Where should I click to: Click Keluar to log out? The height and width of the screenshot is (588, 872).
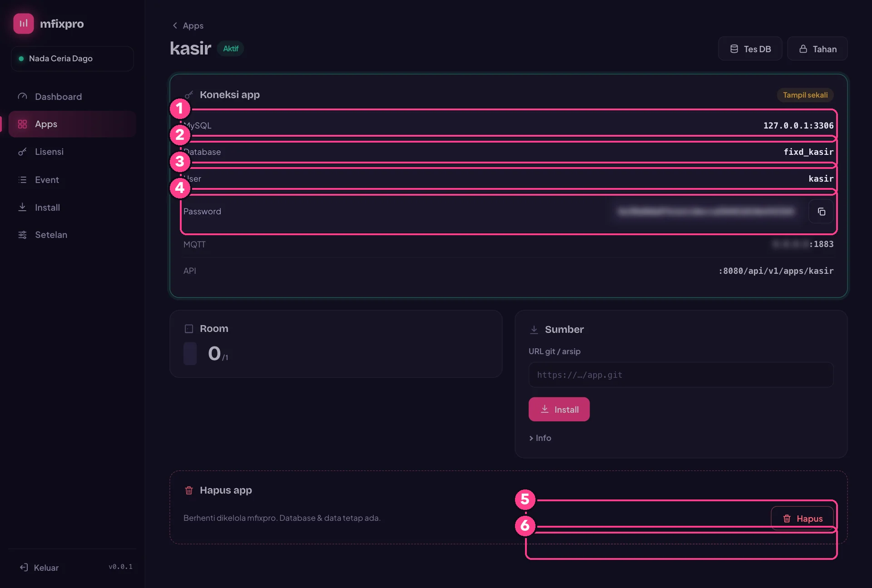pyautogui.click(x=39, y=568)
